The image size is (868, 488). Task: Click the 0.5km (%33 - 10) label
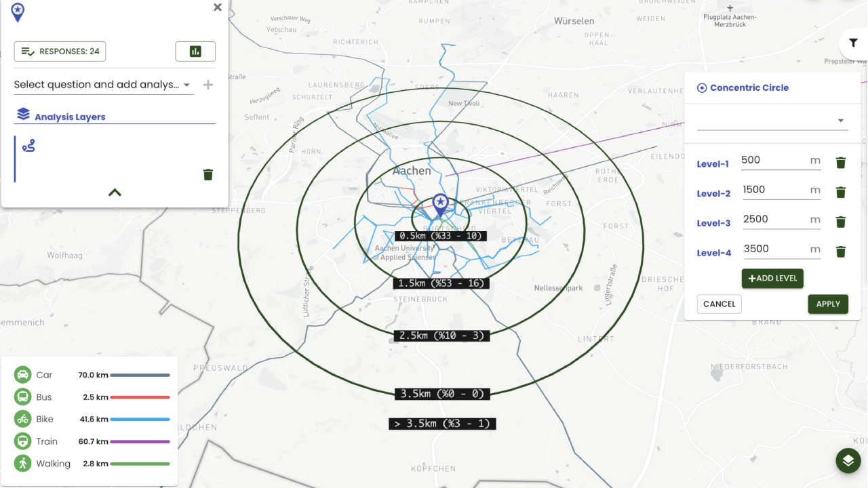441,236
